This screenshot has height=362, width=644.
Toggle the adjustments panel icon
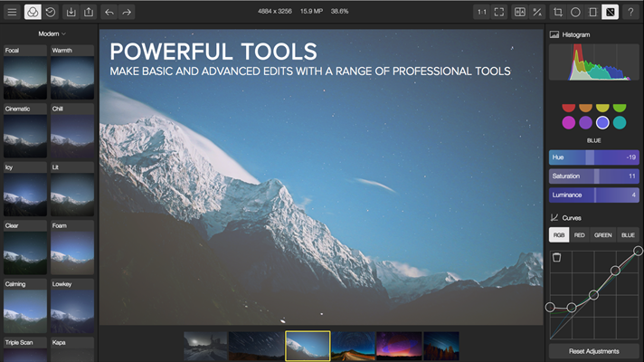pos(611,12)
